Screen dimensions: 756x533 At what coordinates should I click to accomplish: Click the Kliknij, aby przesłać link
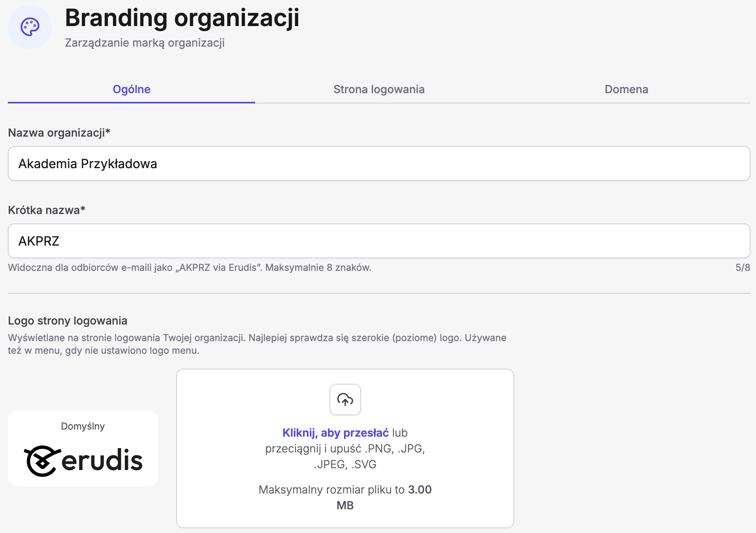click(336, 433)
